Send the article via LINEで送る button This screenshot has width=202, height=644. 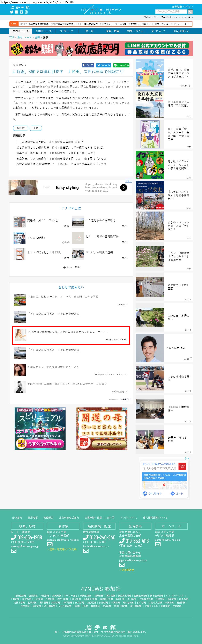tap(121, 65)
